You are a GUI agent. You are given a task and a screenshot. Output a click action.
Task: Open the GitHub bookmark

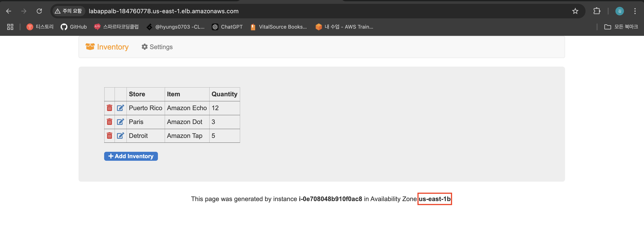74,27
